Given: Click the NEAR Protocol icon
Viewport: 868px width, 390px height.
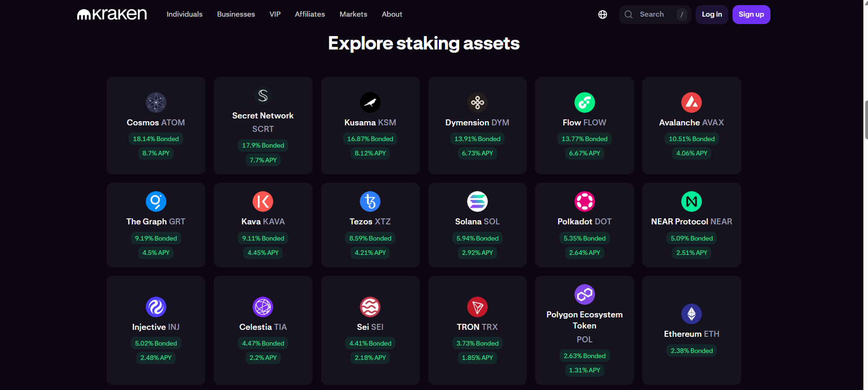Looking at the screenshot, I should [692, 202].
